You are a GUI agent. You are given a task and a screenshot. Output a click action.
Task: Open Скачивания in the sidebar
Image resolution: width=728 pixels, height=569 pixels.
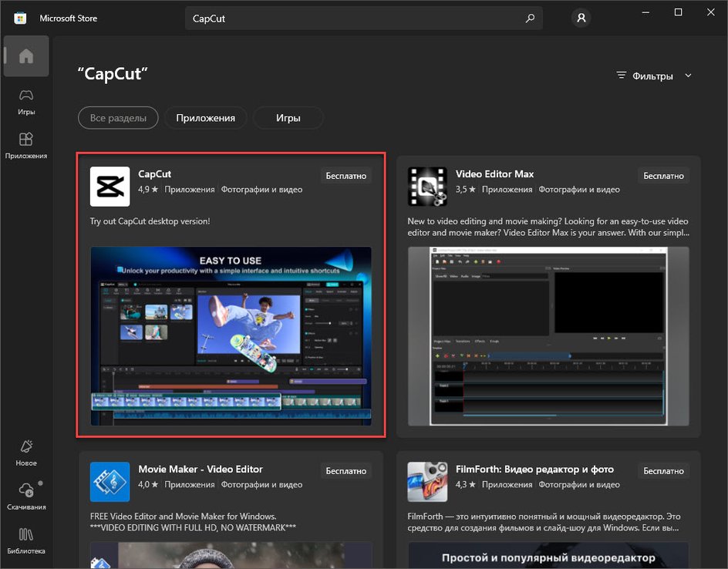[x=26, y=497]
